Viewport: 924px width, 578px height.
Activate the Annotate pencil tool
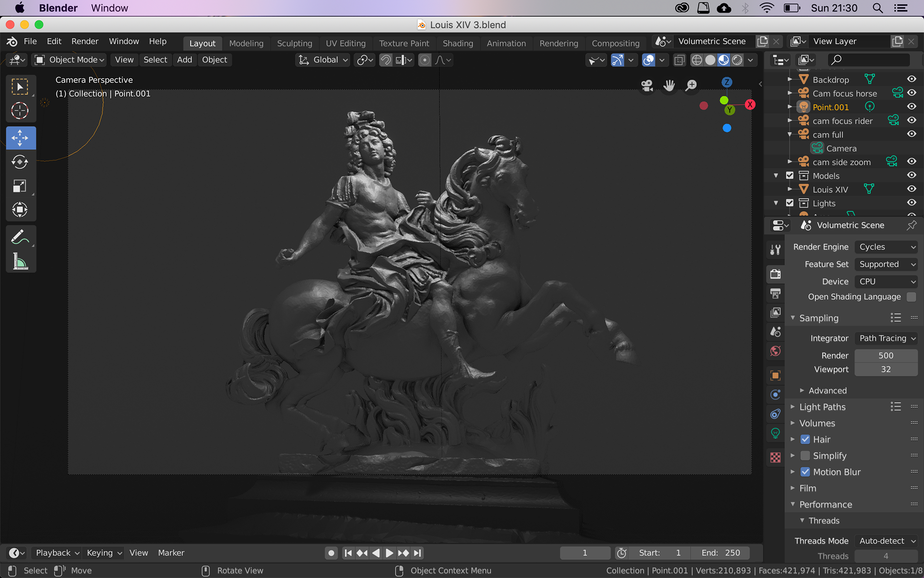pyautogui.click(x=20, y=237)
